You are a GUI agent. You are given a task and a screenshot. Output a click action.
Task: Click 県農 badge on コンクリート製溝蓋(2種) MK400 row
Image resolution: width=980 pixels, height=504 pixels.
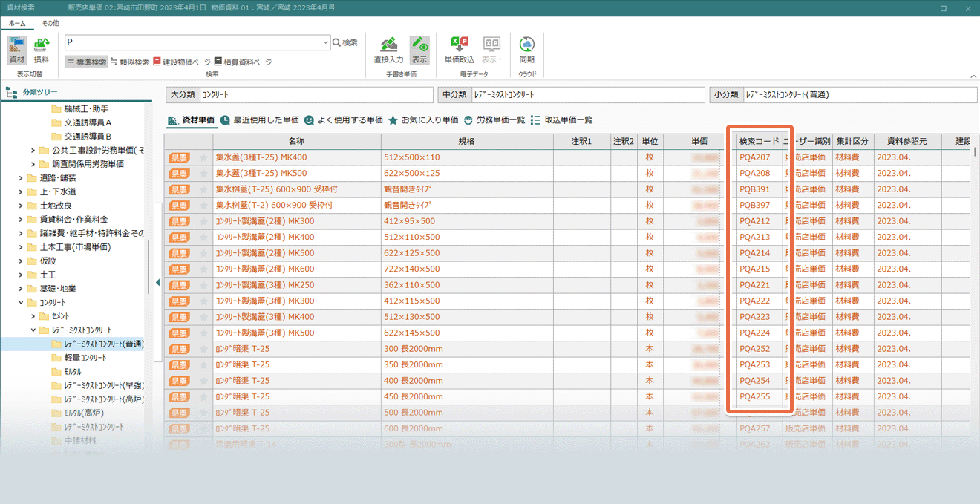pos(179,237)
